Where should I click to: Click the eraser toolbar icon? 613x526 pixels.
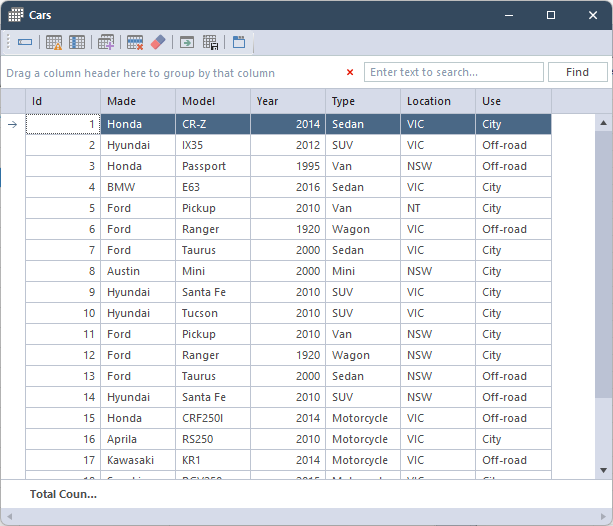pos(158,42)
